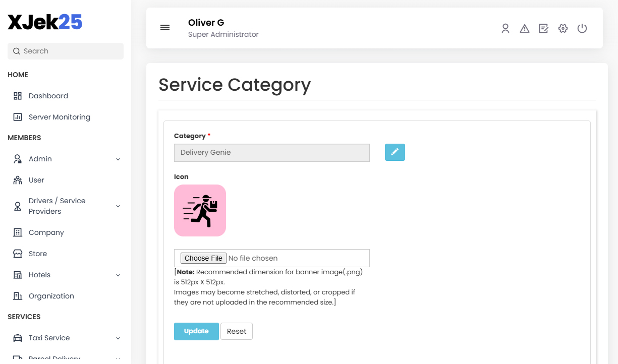Open the user profile icon in header
The image size is (618, 364).
(x=505, y=28)
